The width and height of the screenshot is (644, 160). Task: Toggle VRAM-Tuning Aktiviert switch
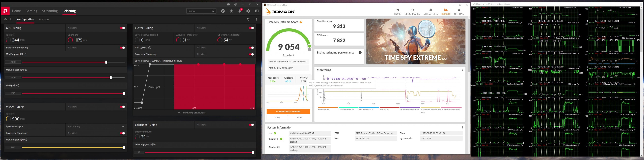coord(122,107)
